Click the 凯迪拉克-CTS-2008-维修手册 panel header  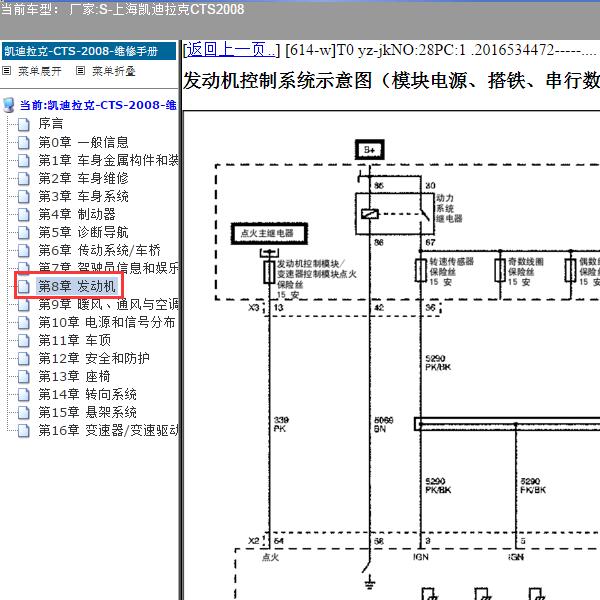pos(89,51)
